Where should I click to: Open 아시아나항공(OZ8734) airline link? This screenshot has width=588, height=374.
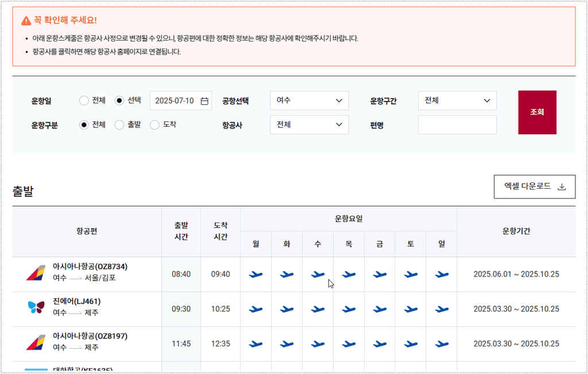tap(90, 267)
